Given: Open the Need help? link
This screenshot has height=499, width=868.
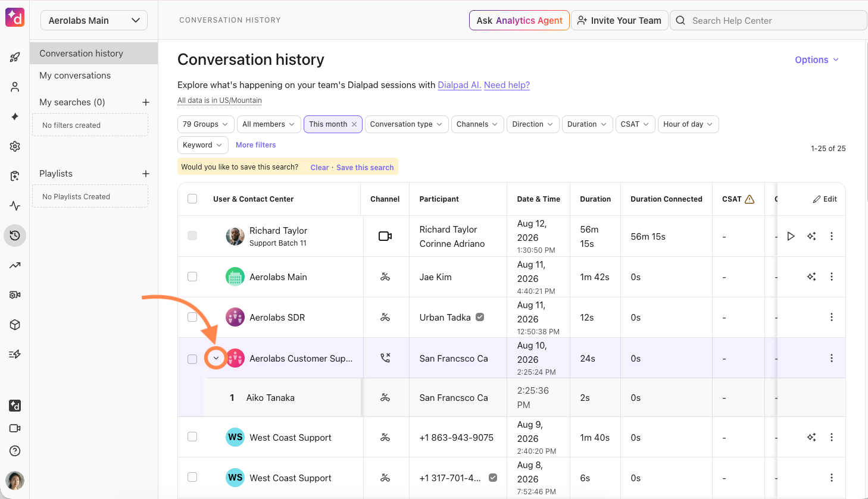Looking at the screenshot, I should [x=507, y=85].
